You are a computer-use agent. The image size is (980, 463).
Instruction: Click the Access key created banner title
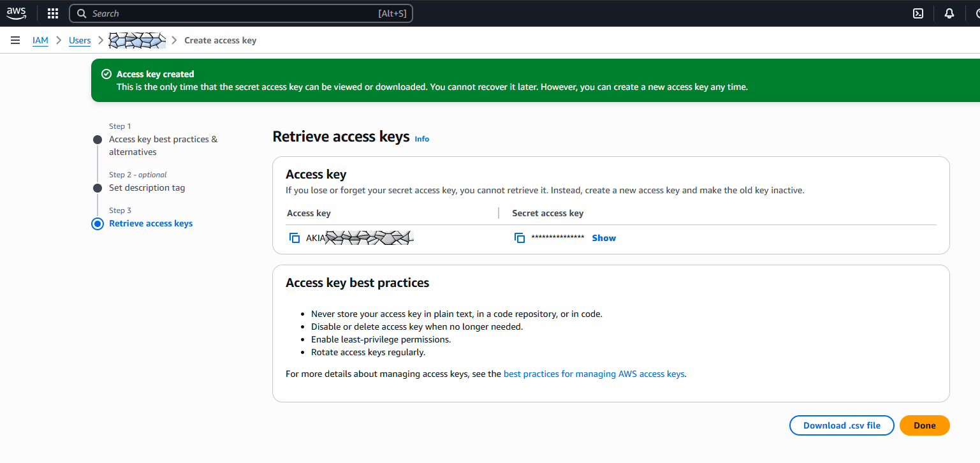pyautogui.click(x=155, y=74)
